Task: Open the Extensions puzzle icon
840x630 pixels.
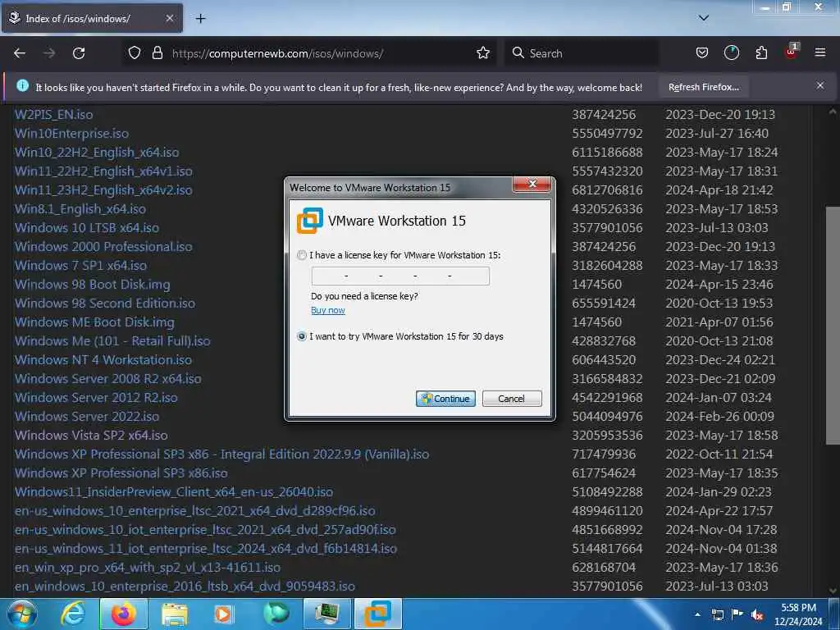Action: tap(761, 53)
